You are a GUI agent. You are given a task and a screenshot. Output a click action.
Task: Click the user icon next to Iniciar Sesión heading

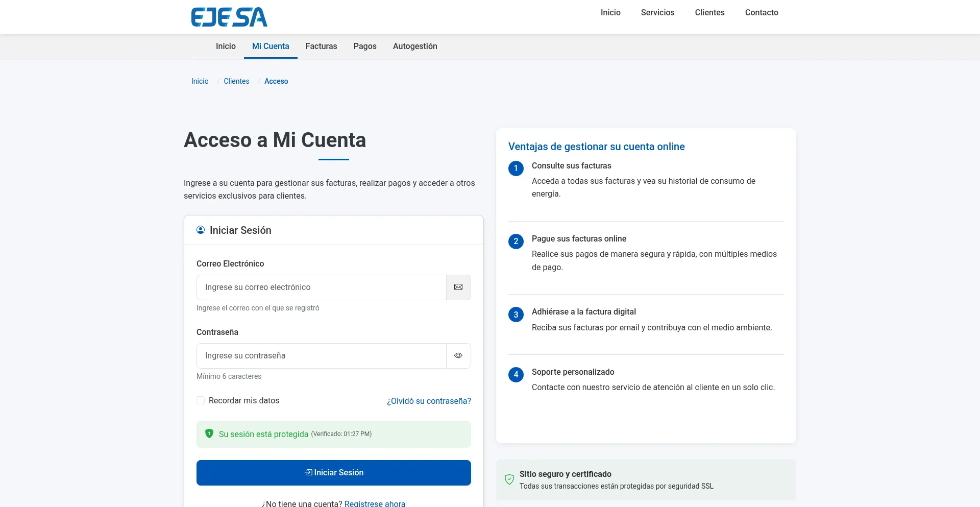pyautogui.click(x=201, y=230)
